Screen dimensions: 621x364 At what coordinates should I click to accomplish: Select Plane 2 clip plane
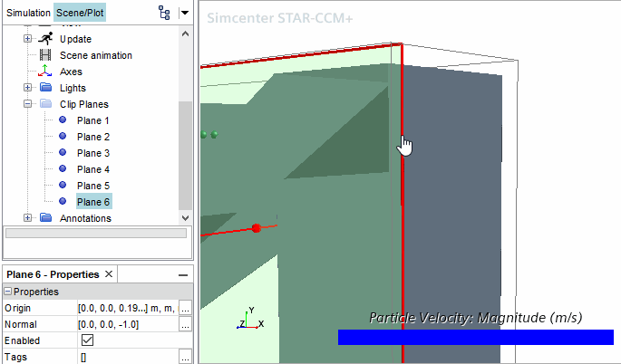pyautogui.click(x=93, y=137)
